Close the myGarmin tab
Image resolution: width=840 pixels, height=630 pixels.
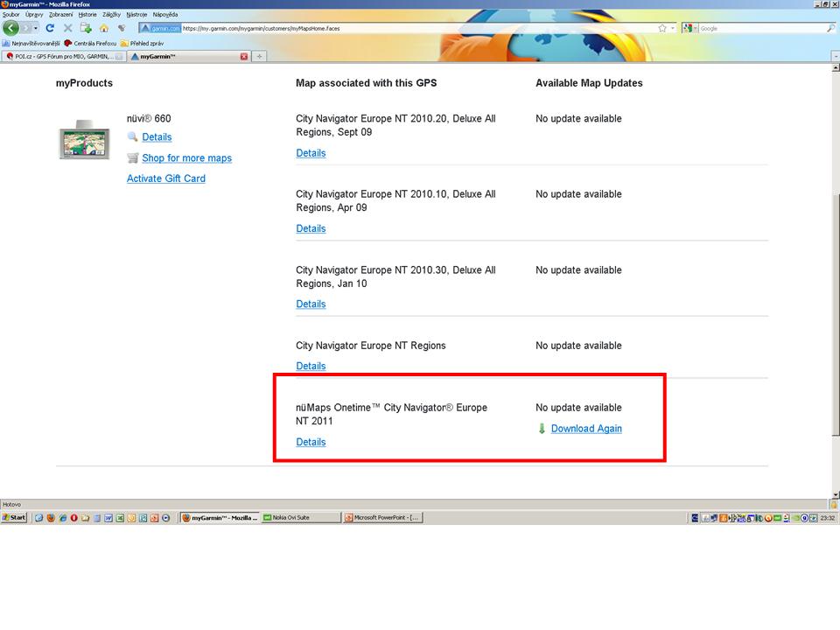click(244, 56)
